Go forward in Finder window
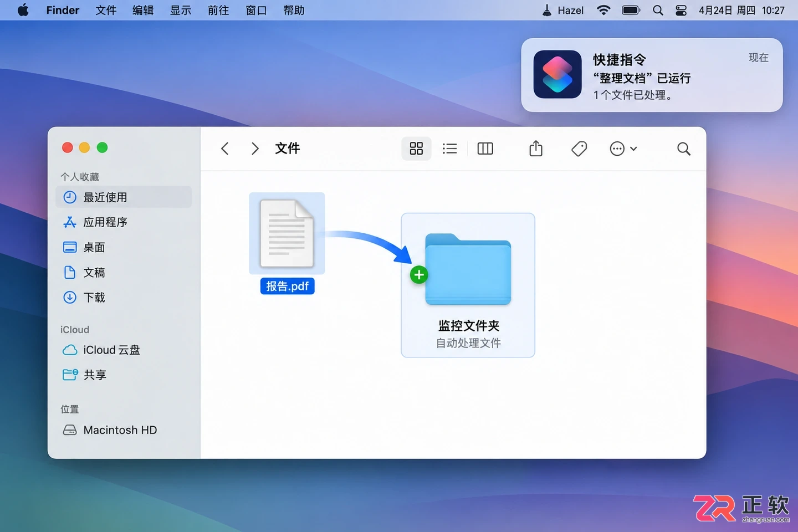The height and width of the screenshot is (532, 798). click(x=255, y=149)
